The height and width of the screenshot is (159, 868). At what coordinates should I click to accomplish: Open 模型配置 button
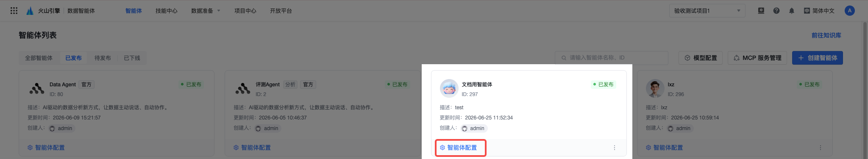click(x=701, y=58)
